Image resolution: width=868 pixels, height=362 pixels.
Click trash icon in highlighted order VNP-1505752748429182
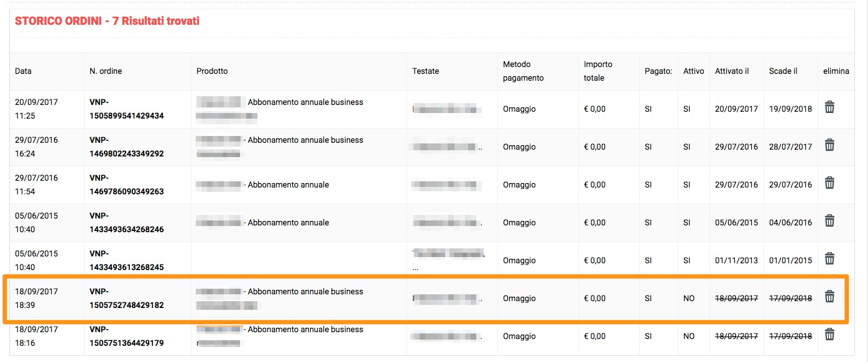tap(829, 297)
